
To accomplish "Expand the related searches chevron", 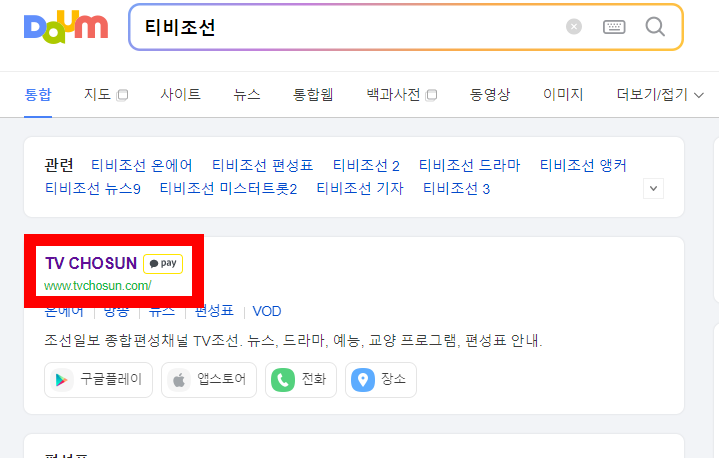I will [653, 188].
